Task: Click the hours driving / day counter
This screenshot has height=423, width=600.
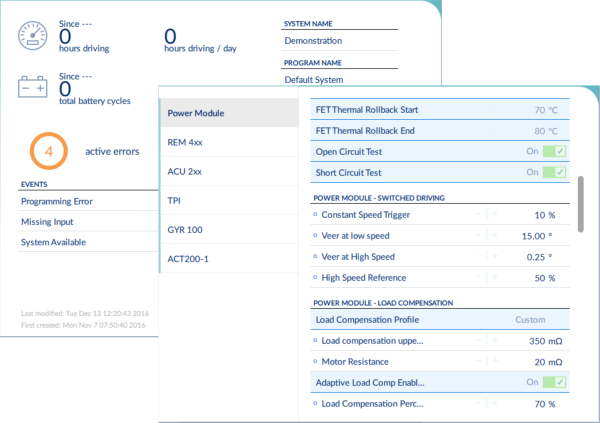Action: pyautogui.click(x=200, y=40)
